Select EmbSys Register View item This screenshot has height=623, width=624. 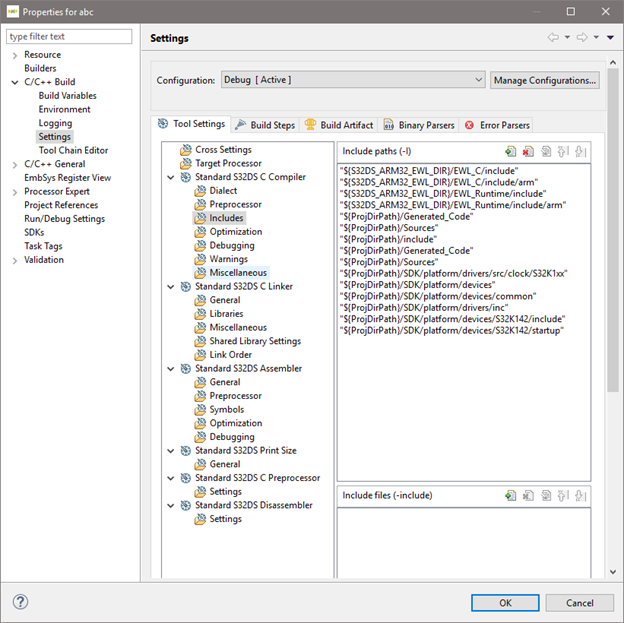click(67, 178)
